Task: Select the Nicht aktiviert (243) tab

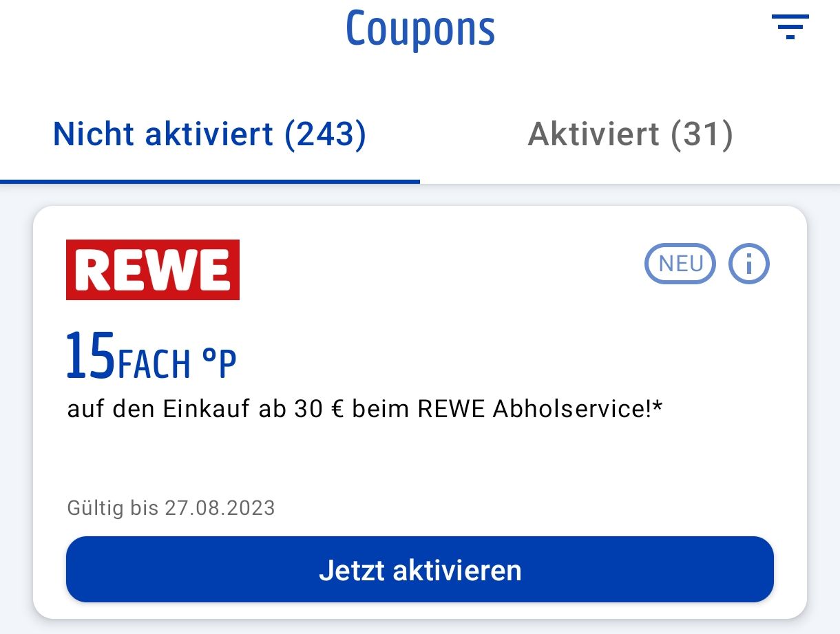Action: point(210,134)
